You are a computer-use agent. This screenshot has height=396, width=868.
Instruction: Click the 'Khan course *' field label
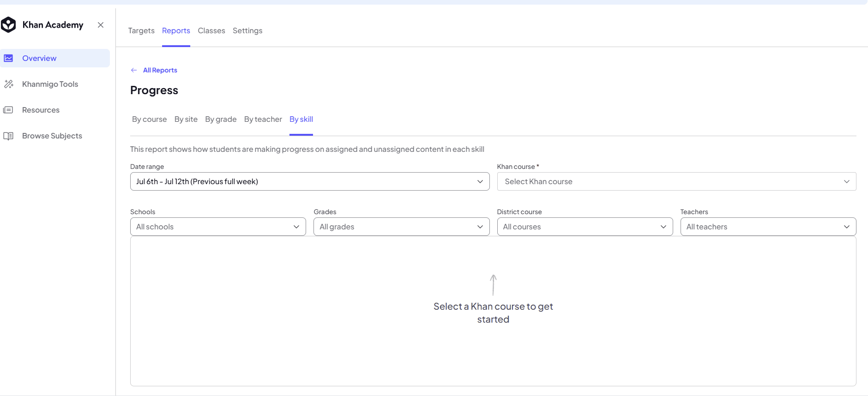point(518,167)
